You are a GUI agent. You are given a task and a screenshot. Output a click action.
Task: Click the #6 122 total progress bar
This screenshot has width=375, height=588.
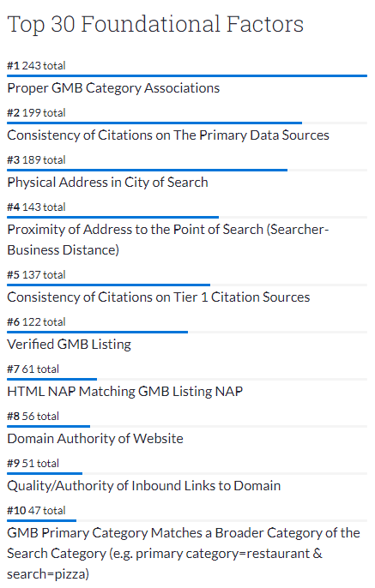coord(187,333)
